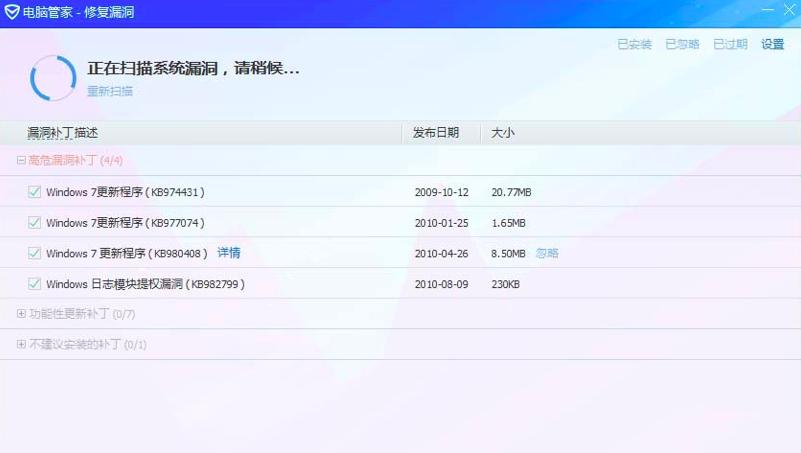801x453 pixels.
Task: Expand the 功能性更新补丁 (0/7) group
Action: click(21, 314)
